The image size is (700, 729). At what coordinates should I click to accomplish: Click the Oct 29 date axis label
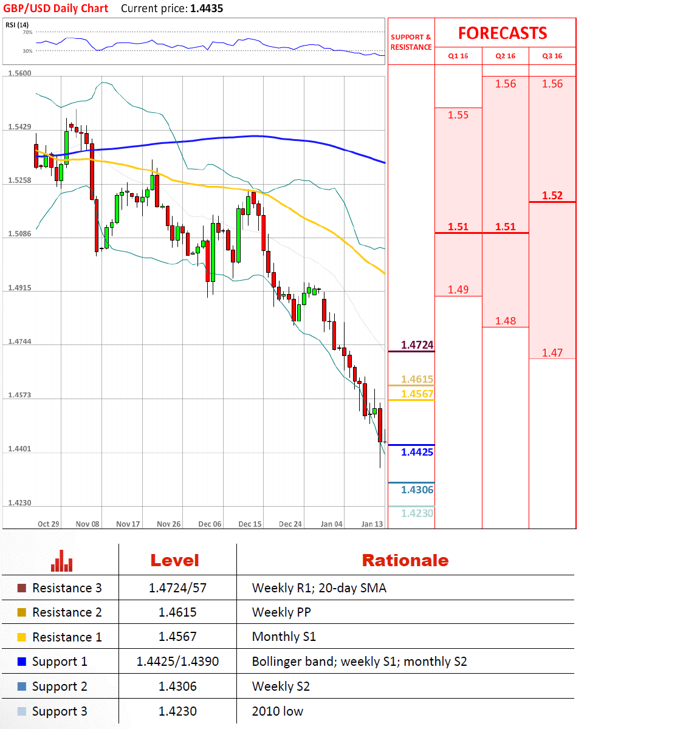coord(49,524)
